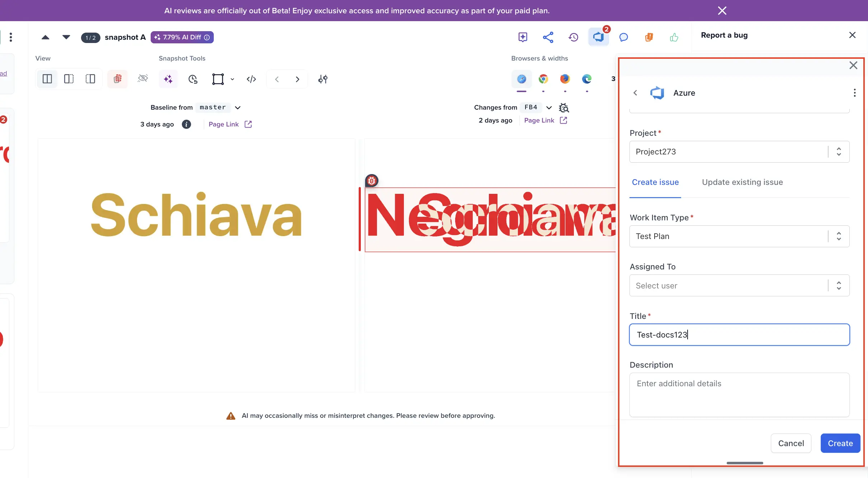Switch to Create issue tab
This screenshot has width=868, height=478.
point(655,182)
